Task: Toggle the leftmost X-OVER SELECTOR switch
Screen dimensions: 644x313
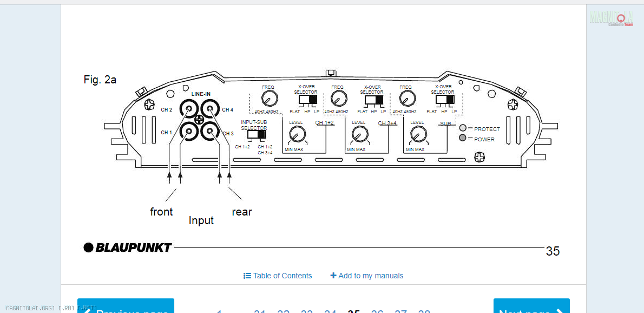Action: pos(307,100)
